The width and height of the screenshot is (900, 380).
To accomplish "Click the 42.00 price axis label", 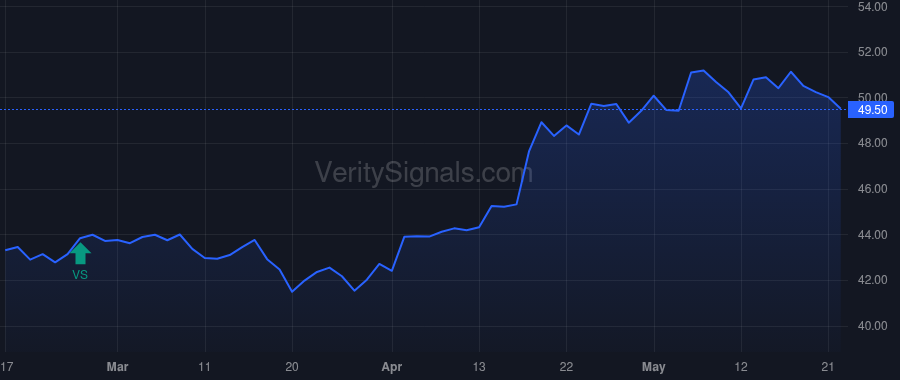I will (x=871, y=280).
